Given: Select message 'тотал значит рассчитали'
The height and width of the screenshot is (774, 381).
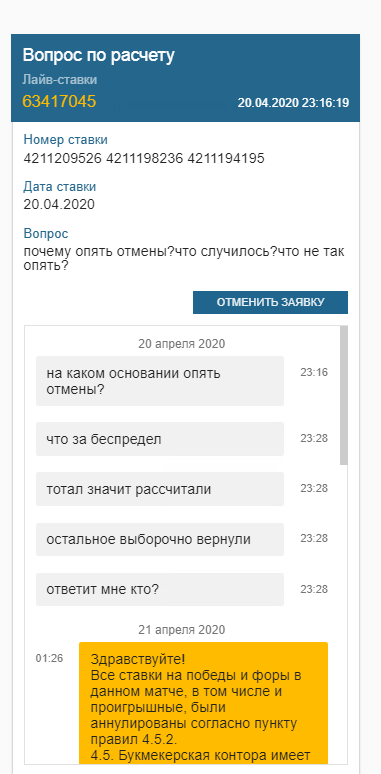Looking at the screenshot, I should pyautogui.click(x=160, y=489).
